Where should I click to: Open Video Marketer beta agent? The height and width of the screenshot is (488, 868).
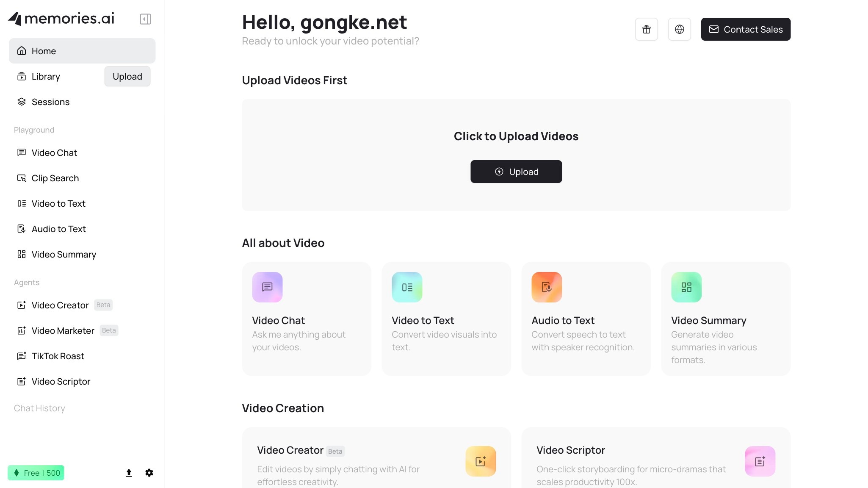pyautogui.click(x=63, y=331)
